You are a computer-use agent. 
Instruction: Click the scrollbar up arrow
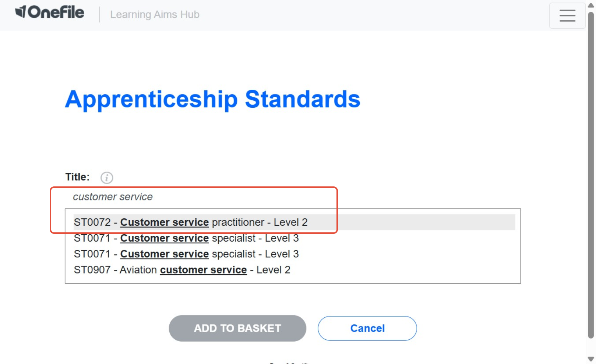click(591, 6)
